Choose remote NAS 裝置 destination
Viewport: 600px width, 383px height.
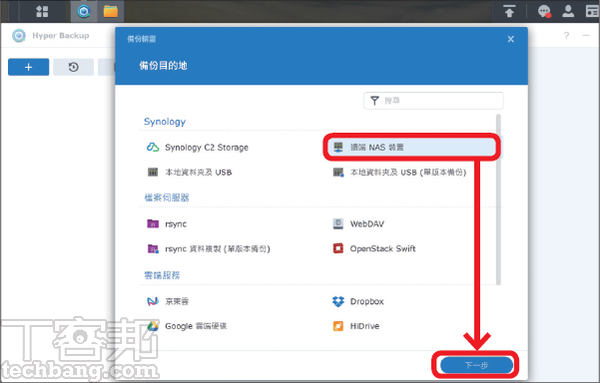click(x=377, y=147)
